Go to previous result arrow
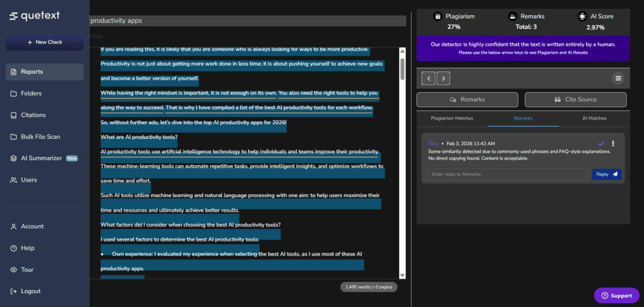The height and width of the screenshot is (307, 644). [x=428, y=78]
